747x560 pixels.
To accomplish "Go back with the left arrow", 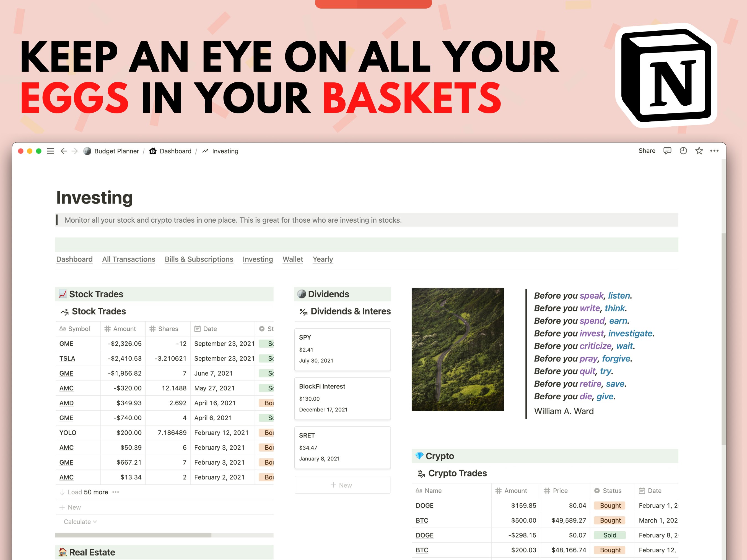I will click(x=63, y=151).
